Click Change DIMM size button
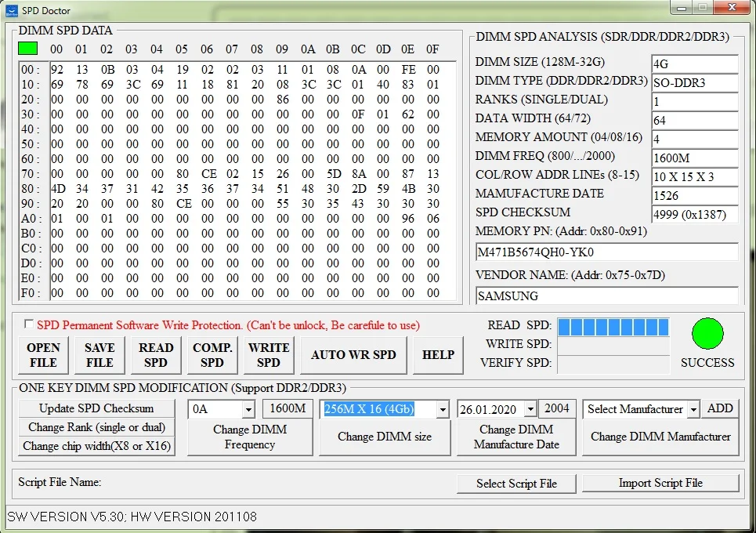This screenshot has width=756, height=533. coord(385,437)
